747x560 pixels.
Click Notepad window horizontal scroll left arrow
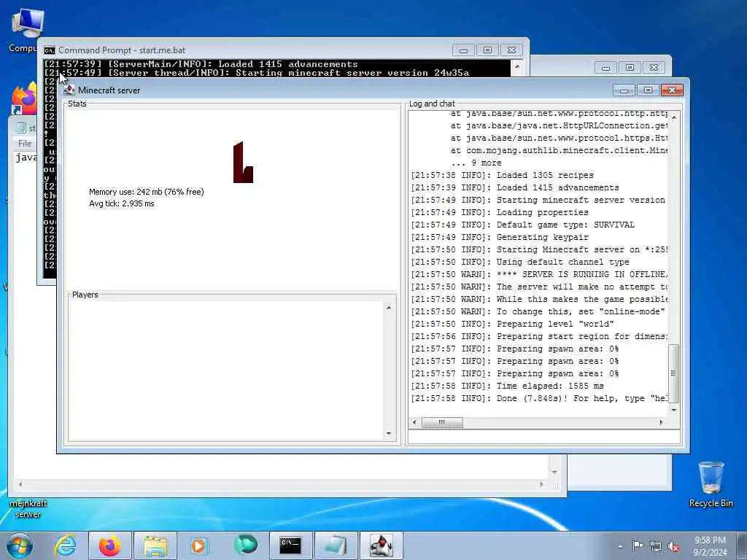tap(20, 484)
